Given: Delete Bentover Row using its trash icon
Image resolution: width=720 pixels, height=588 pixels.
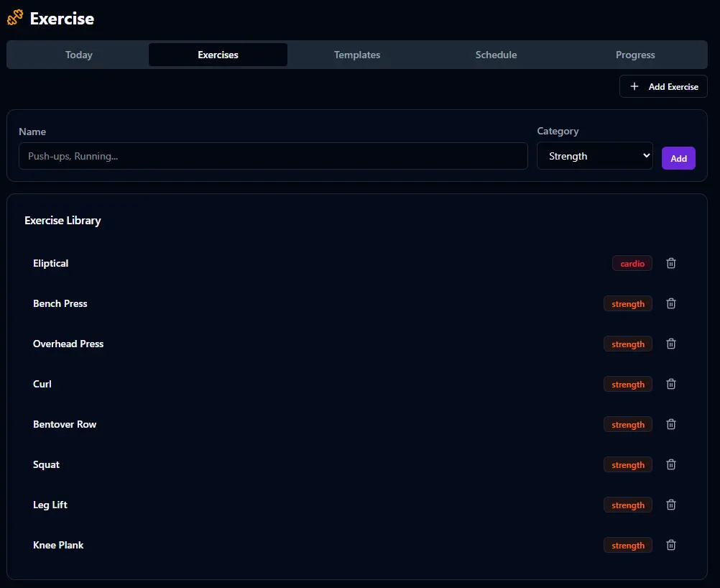Looking at the screenshot, I should 670,424.
